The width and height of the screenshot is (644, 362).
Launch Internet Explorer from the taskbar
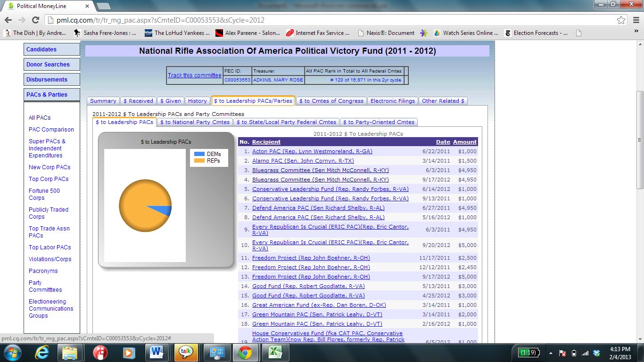tap(42, 352)
